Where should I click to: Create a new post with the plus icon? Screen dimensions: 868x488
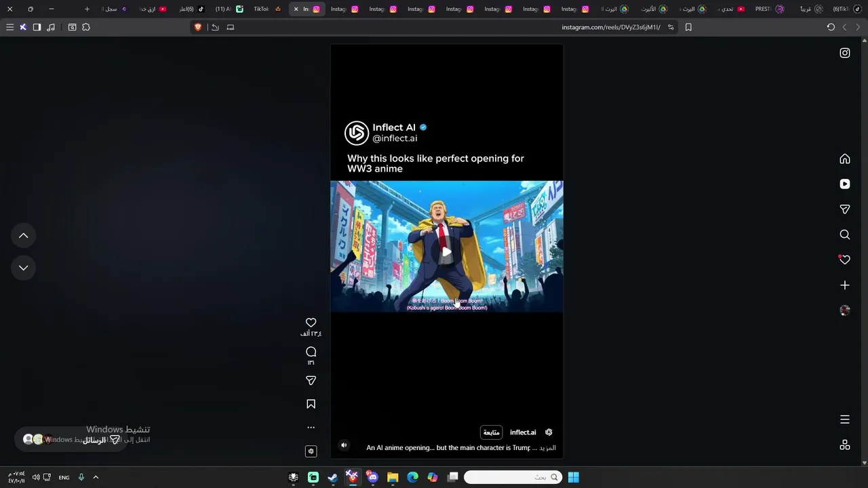point(845,285)
